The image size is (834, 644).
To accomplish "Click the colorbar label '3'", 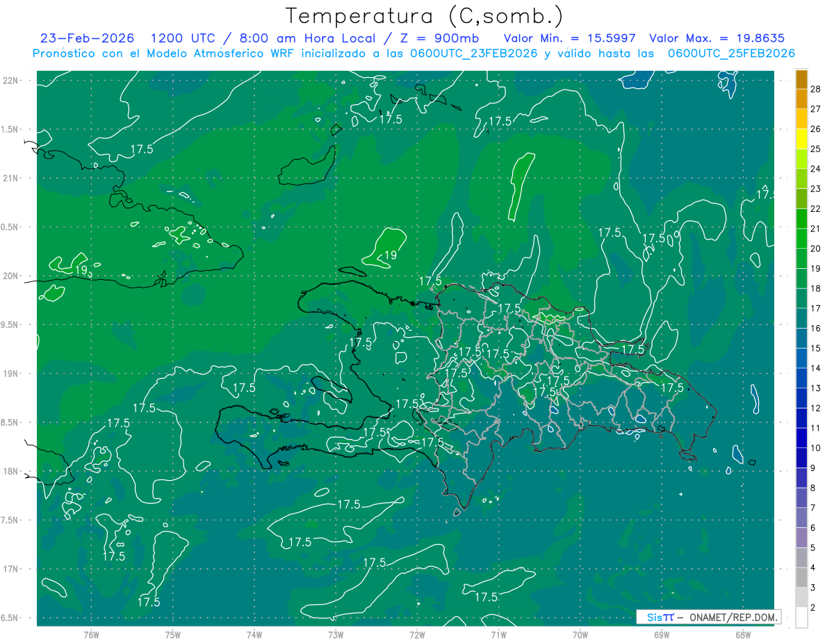I will (x=812, y=588).
